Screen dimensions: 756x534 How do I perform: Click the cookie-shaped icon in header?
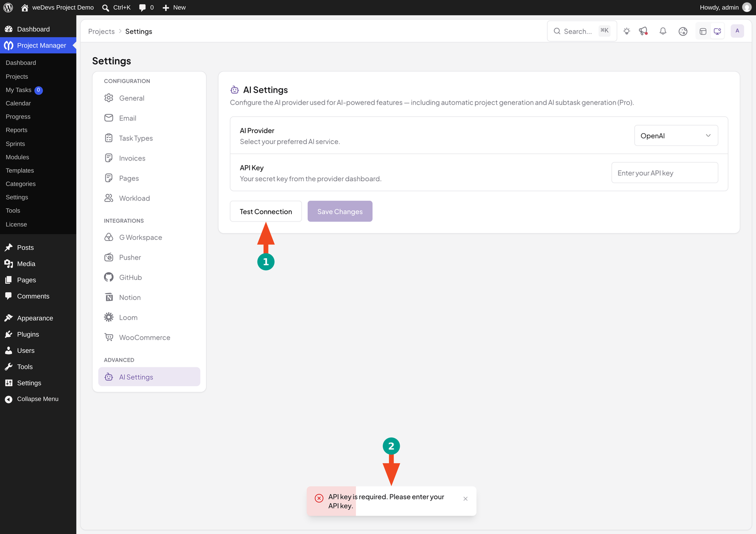tap(683, 31)
